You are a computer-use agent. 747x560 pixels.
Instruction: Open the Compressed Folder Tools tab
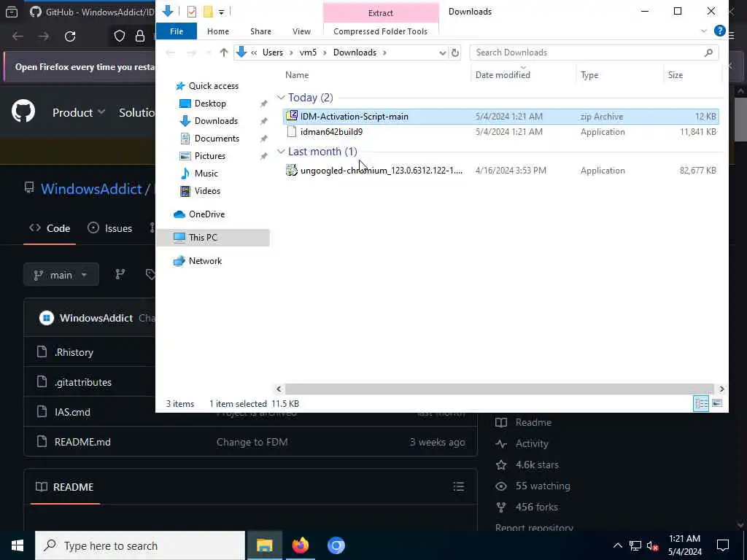click(x=380, y=31)
